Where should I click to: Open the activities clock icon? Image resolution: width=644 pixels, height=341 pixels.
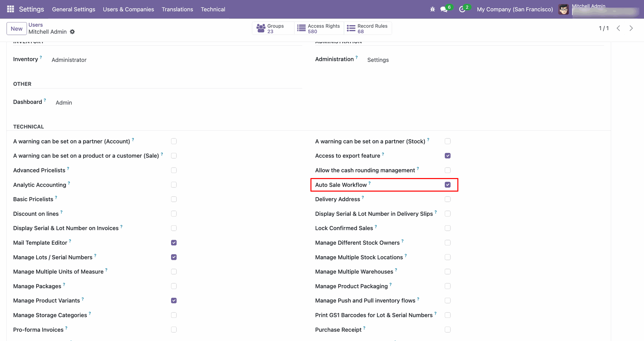[x=462, y=9]
